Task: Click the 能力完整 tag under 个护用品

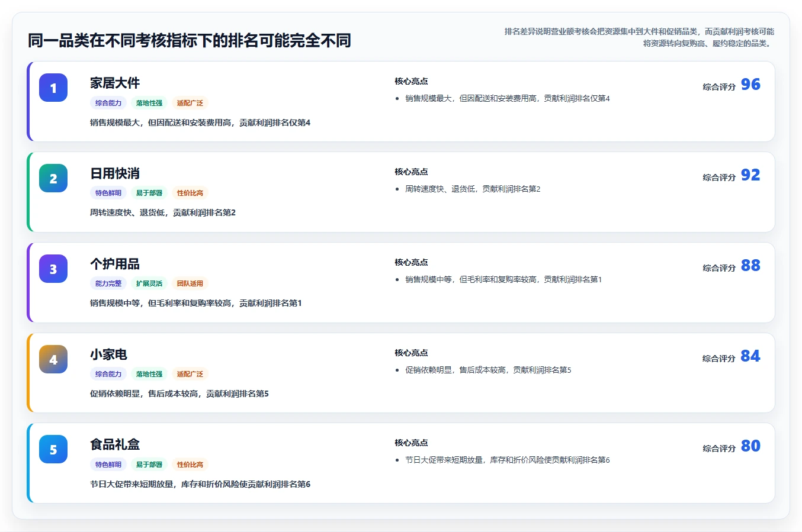Action: click(108, 283)
